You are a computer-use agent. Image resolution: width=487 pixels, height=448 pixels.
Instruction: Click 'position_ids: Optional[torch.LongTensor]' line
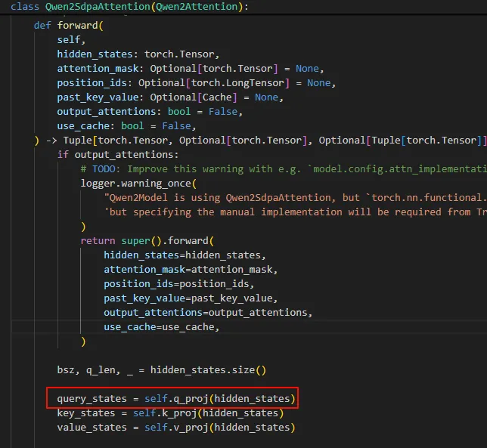[197, 83]
